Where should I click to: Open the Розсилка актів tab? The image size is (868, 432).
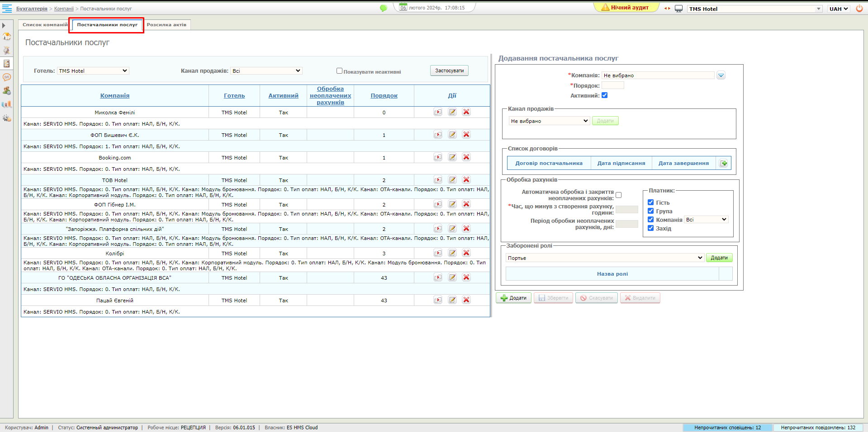pyautogui.click(x=166, y=25)
